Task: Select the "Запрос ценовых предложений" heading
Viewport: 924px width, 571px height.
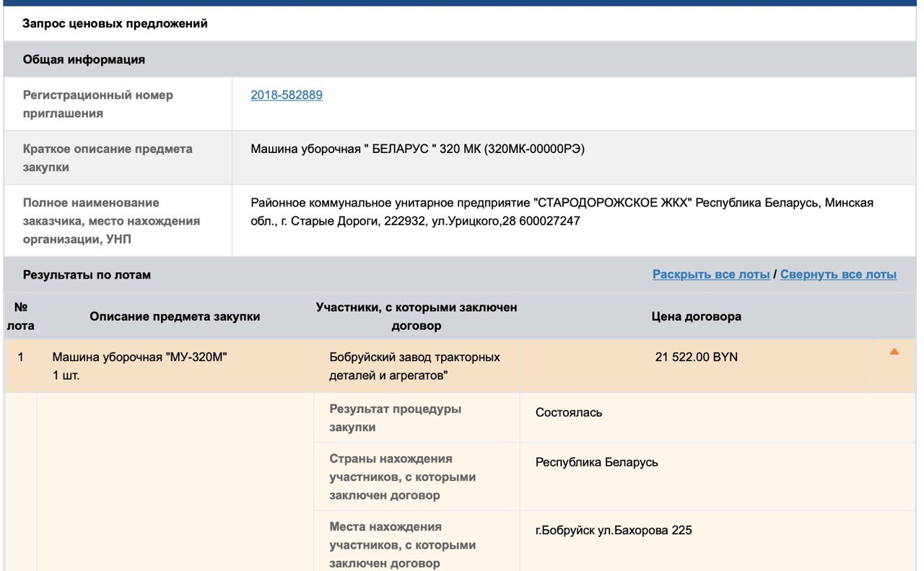Action: [115, 24]
